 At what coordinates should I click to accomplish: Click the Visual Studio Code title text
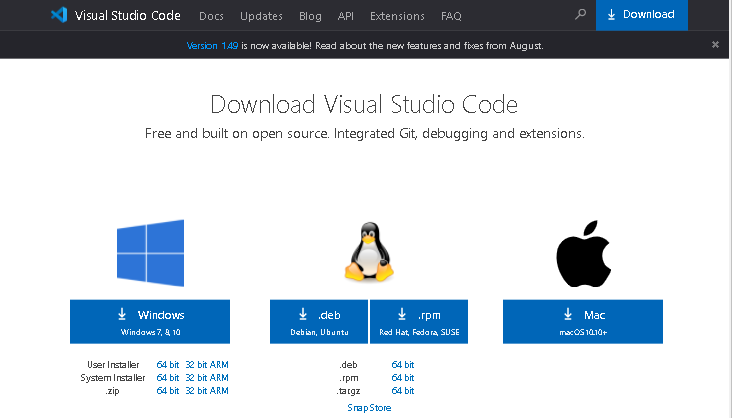[x=127, y=15]
